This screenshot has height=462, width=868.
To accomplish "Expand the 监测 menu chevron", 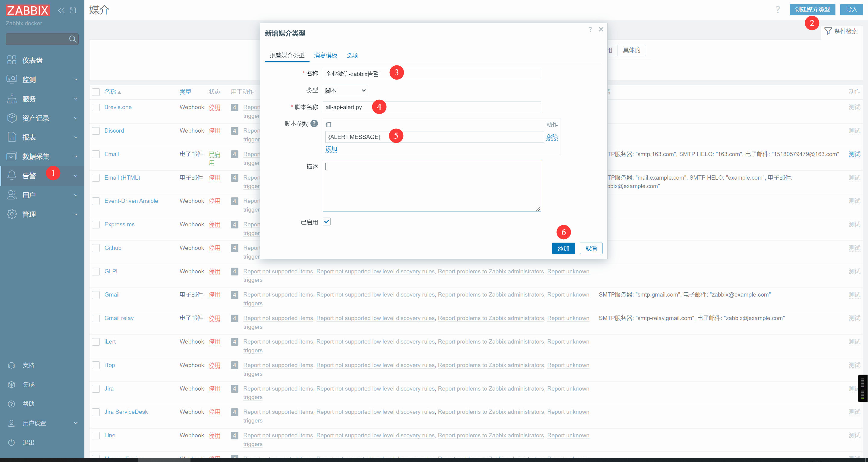I will tap(75, 80).
